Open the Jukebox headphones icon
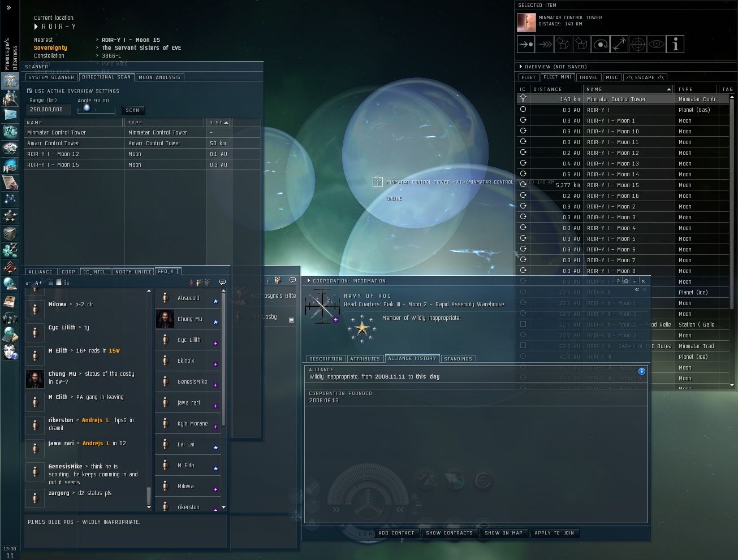This screenshot has width=738, height=560. (10, 318)
